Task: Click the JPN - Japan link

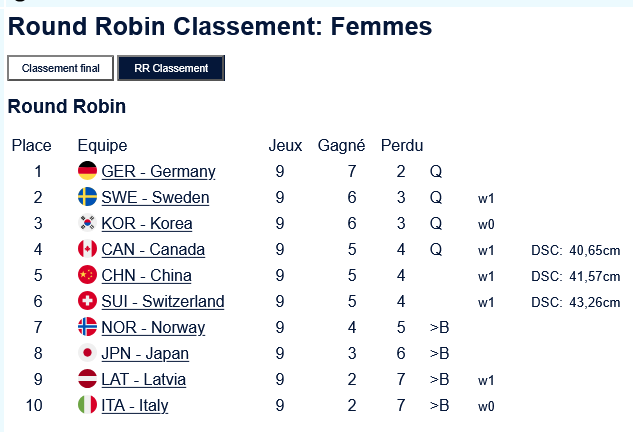Action: (145, 354)
